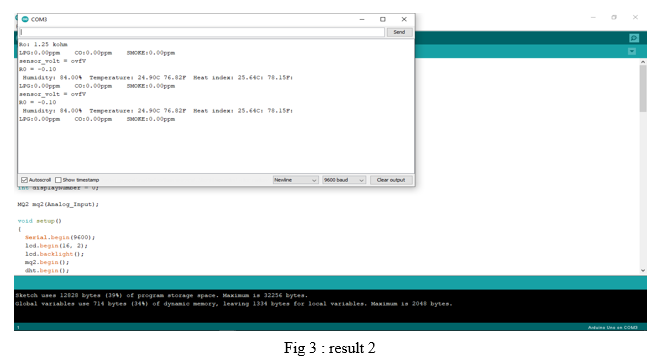This screenshot has width=658, height=363.
Task: Click the 'lcd.backlight();' code line
Action: [x=55, y=254]
